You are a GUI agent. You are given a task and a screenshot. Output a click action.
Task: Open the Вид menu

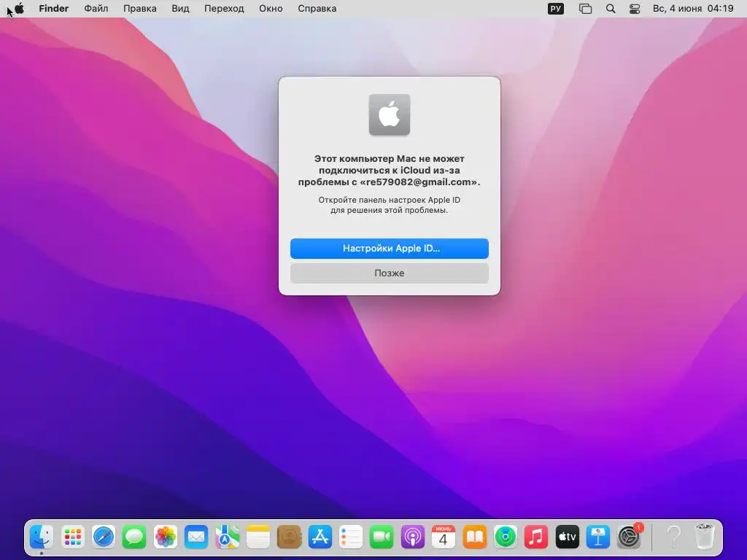pyautogui.click(x=180, y=9)
